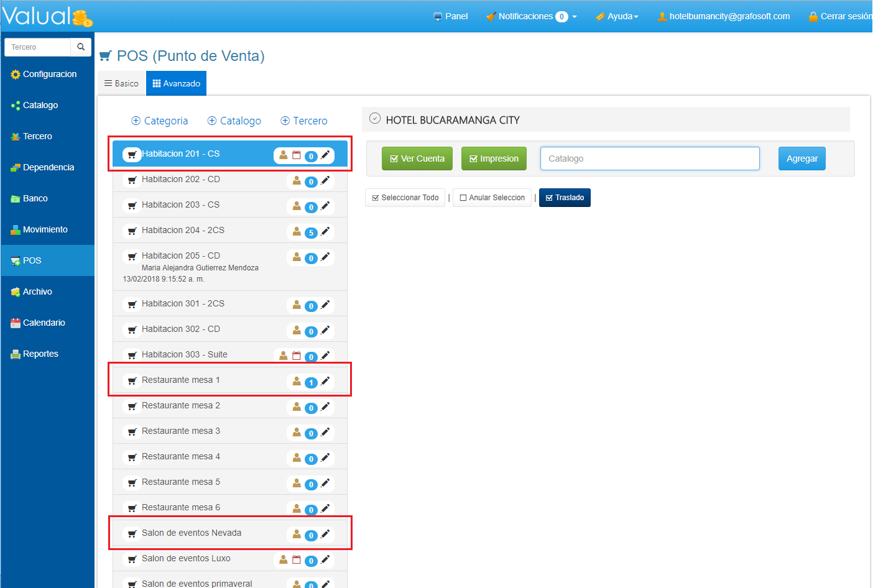Click the Valual logo
878x588 pixels.
(47, 17)
